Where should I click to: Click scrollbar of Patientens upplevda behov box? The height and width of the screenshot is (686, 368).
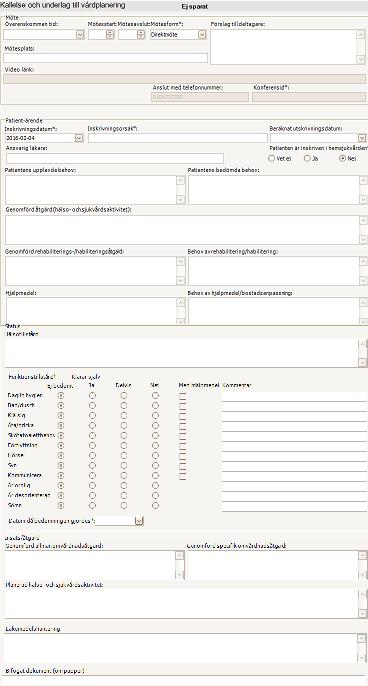click(180, 190)
